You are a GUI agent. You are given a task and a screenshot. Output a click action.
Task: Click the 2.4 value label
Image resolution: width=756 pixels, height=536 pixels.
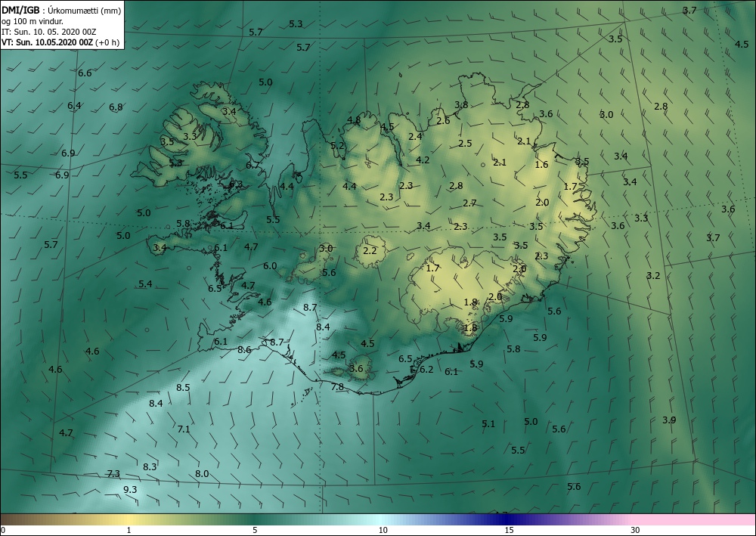pyautogui.click(x=415, y=137)
